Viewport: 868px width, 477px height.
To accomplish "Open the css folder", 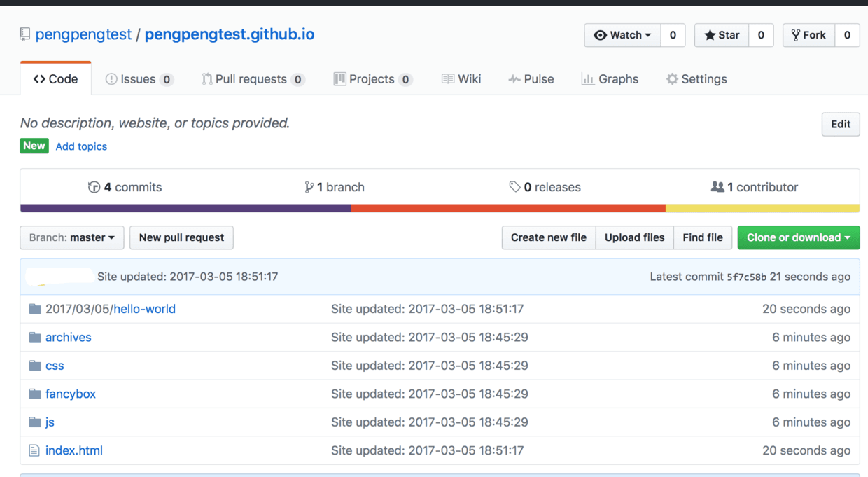I will click(55, 366).
